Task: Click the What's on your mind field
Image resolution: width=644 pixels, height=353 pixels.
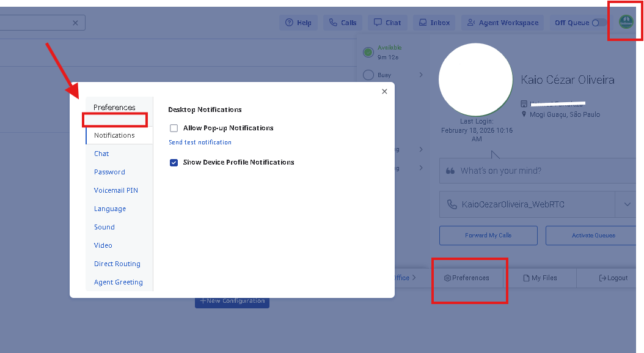Action: tap(538, 171)
